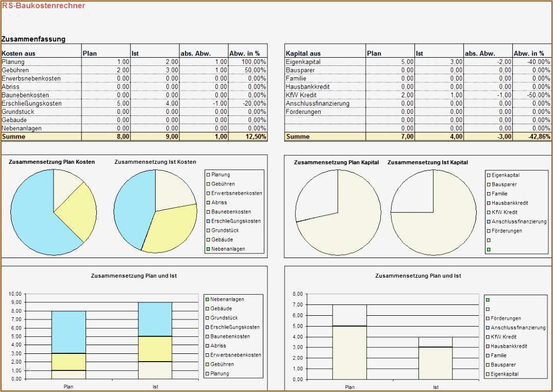
Task: Click the green Nebenanlagen legend marker
Action: (208, 249)
